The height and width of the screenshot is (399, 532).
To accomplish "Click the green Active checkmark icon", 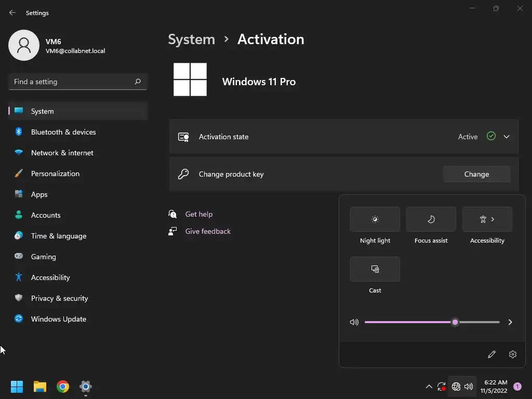I will pos(491,136).
